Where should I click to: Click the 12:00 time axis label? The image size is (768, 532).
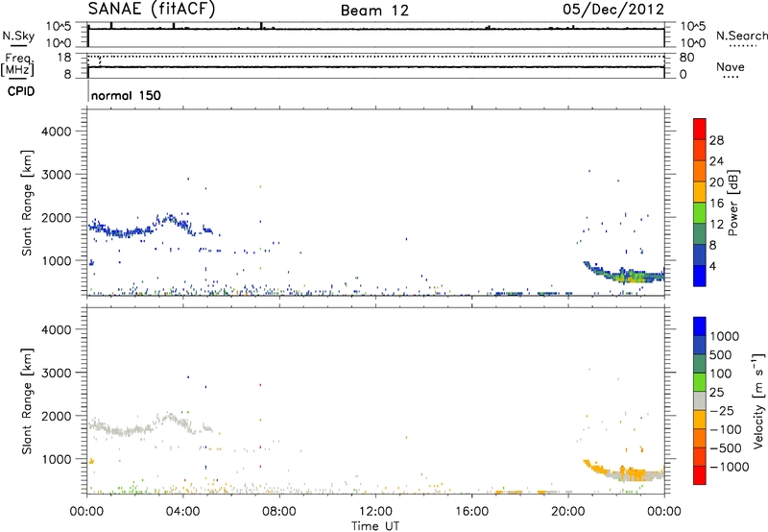coord(375,512)
